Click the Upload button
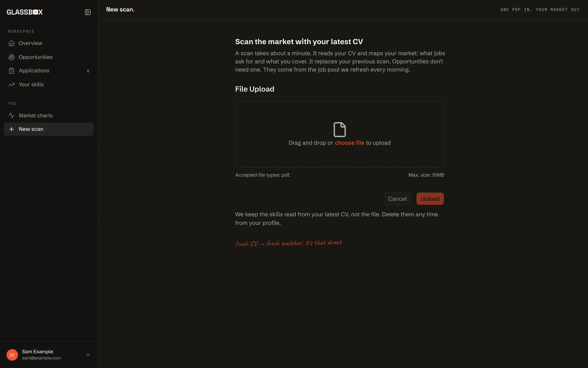The image size is (588, 368). (430, 199)
